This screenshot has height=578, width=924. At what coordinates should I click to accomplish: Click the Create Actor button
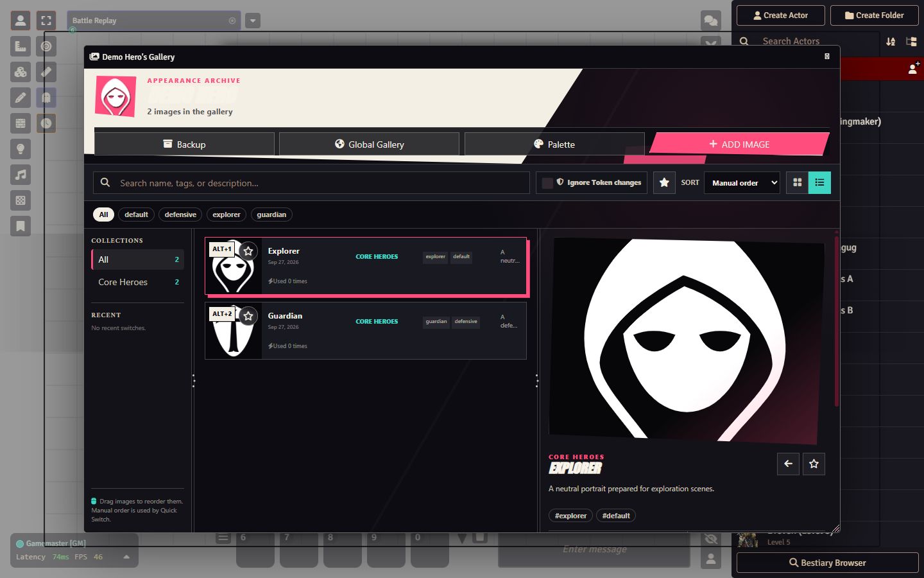pyautogui.click(x=780, y=15)
